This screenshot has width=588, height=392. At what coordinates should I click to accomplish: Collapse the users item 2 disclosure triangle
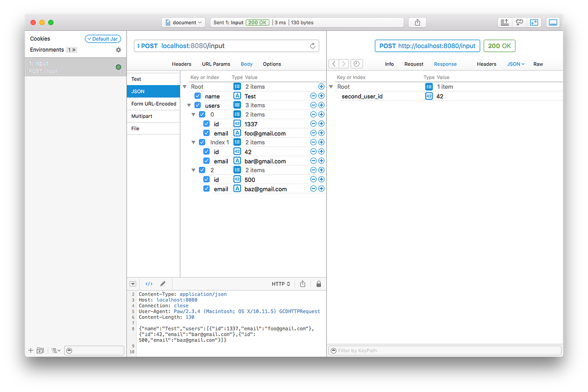tap(194, 170)
